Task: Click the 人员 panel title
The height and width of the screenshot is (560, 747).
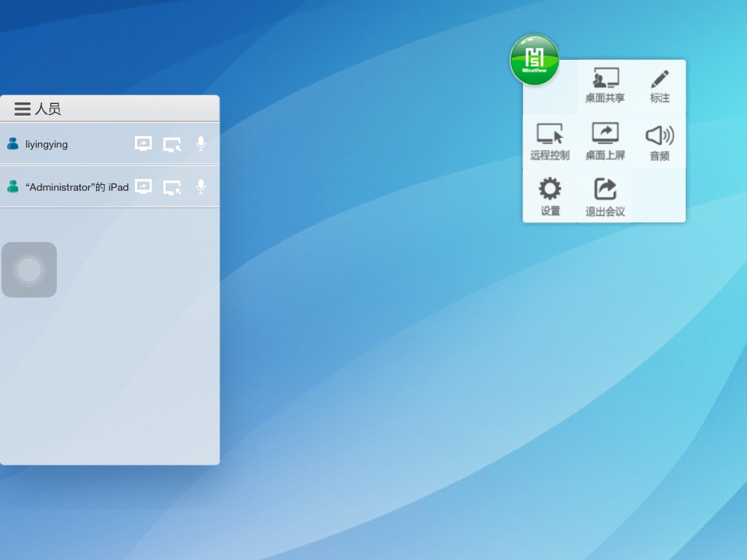Action: point(48,109)
